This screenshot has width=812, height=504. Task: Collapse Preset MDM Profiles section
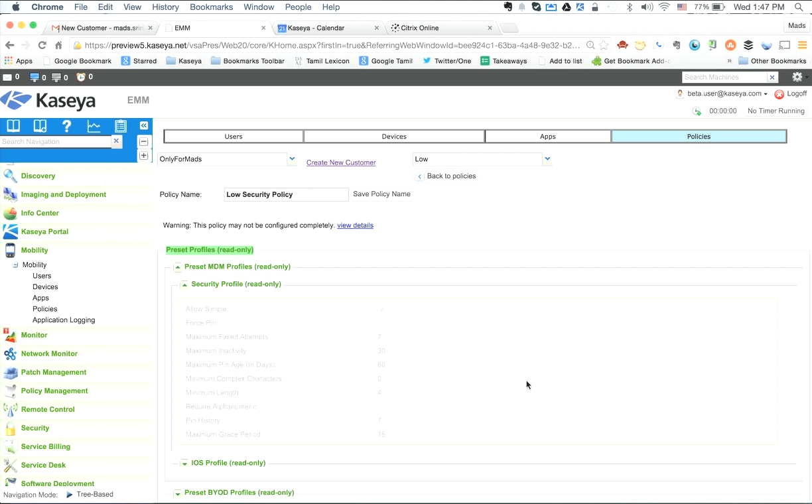coord(178,267)
